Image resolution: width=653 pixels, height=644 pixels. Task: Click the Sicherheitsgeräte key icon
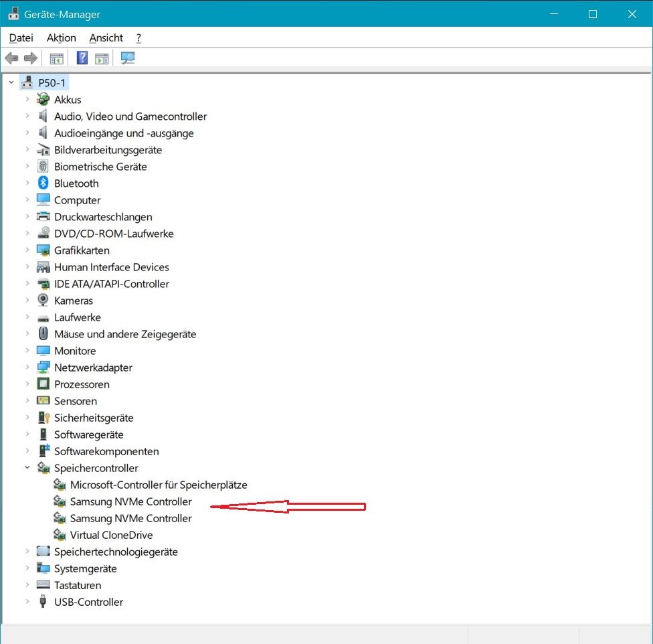pyautogui.click(x=43, y=417)
